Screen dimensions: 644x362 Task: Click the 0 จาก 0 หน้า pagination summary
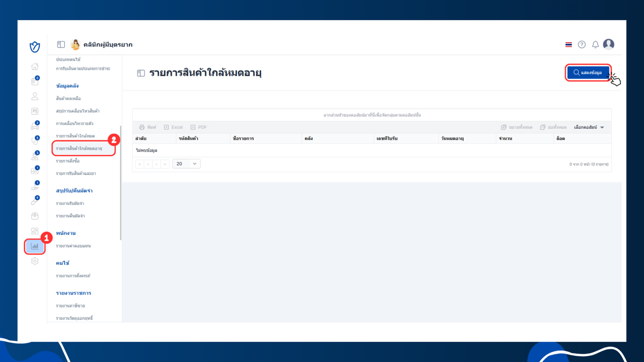tap(589, 164)
